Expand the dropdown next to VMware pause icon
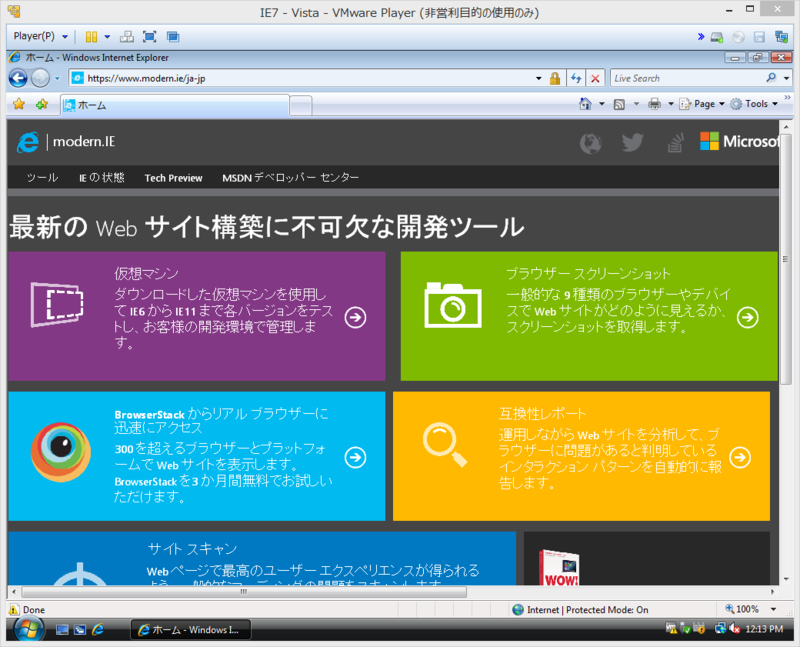800x647 pixels. 107,37
